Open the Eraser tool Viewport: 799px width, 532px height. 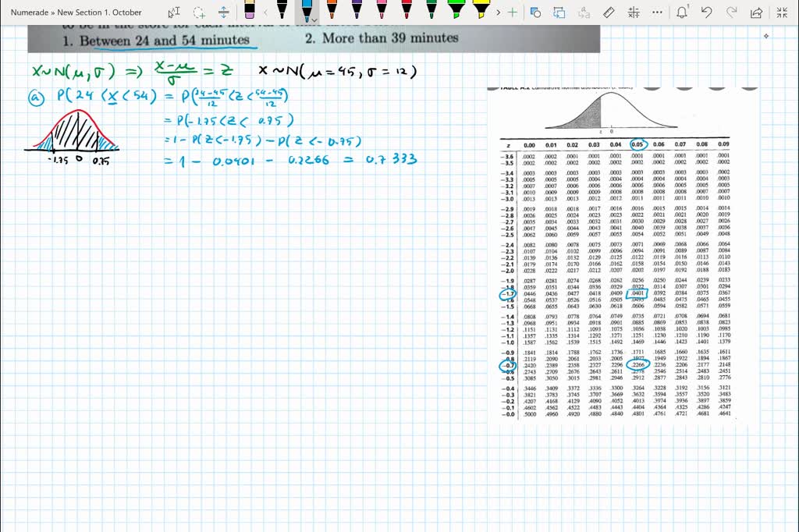(x=249, y=11)
